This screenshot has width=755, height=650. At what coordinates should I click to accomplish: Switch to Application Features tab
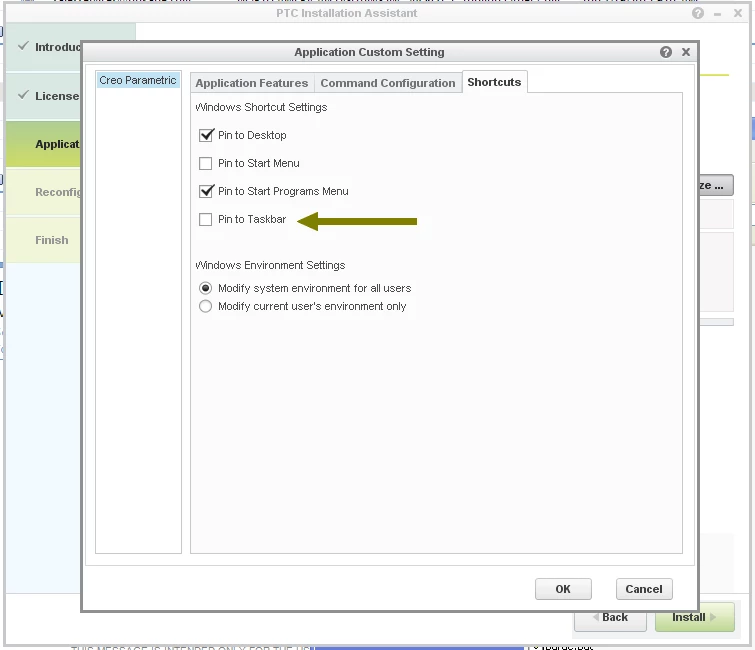[252, 83]
